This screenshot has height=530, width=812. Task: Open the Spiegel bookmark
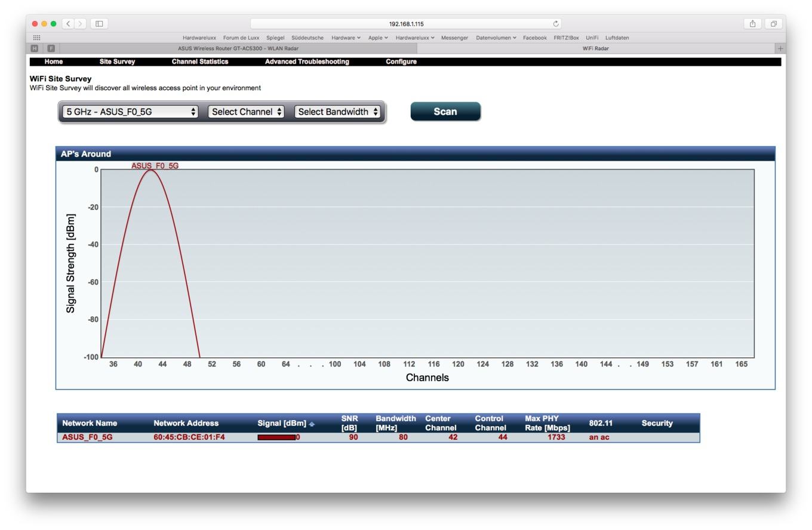(275, 38)
